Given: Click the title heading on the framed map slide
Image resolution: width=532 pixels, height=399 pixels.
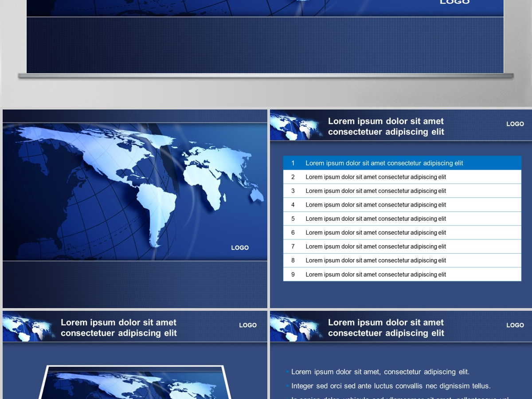Looking at the screenshot, I should (118, 328).
